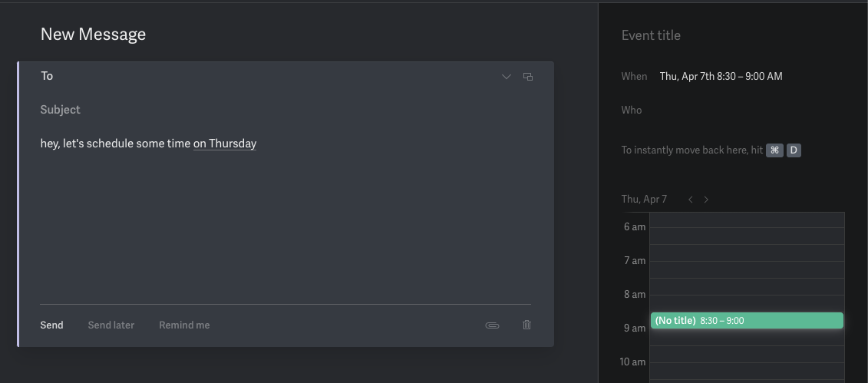The width and height of the screenshot is (868, 383).
Task: Select the green (No title) 8:30 event
Action: (746, 320)
